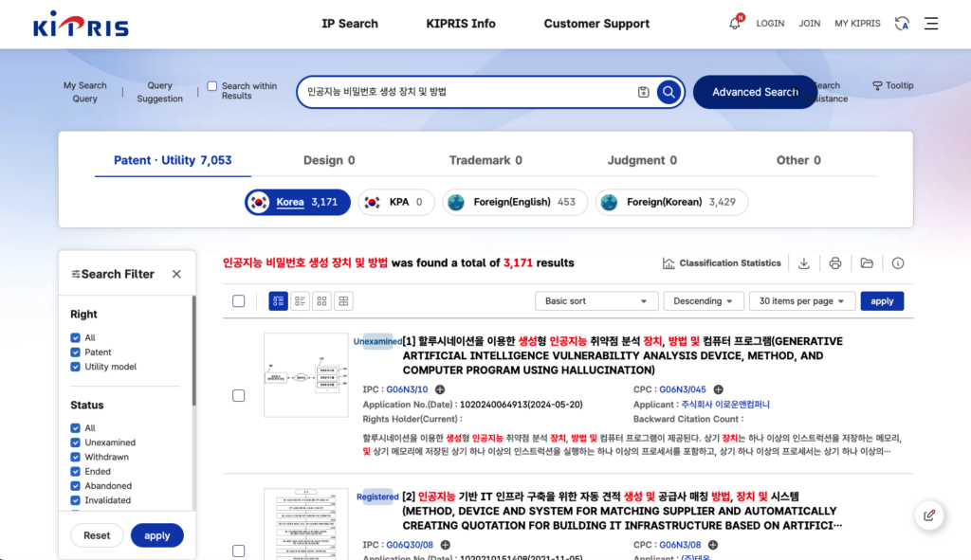Open the notifications bell
The width and height of the screenshot is (971, 560).
point(734,24)
